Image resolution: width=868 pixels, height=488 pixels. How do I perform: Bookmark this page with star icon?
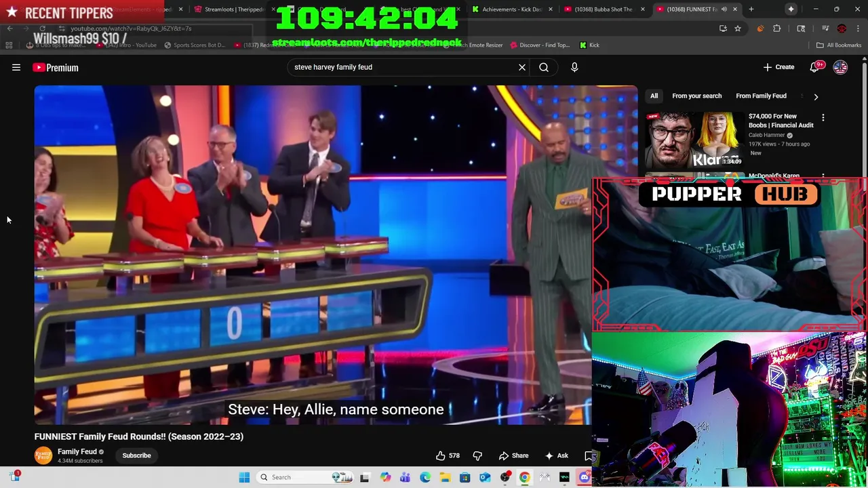738,28
